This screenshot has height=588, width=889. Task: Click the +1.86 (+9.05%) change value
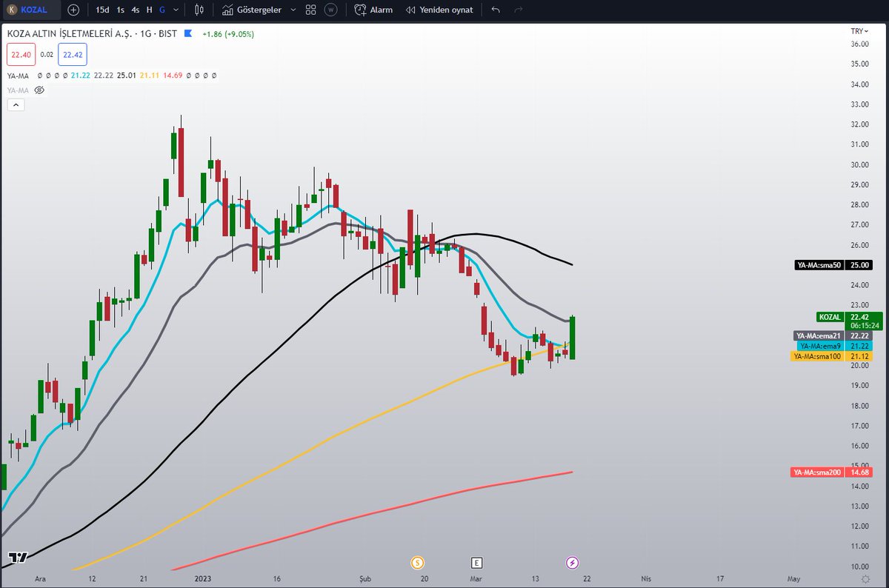point(227,33)
